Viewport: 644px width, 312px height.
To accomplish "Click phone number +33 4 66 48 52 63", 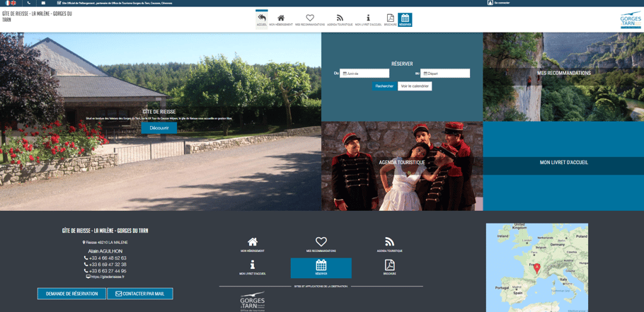I will pyautogui.click(x=105, y=258).
